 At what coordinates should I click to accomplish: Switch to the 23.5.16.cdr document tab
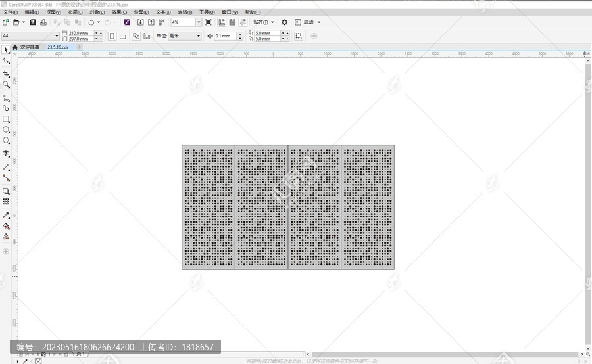pyautogui.click(x=58, y=47)
